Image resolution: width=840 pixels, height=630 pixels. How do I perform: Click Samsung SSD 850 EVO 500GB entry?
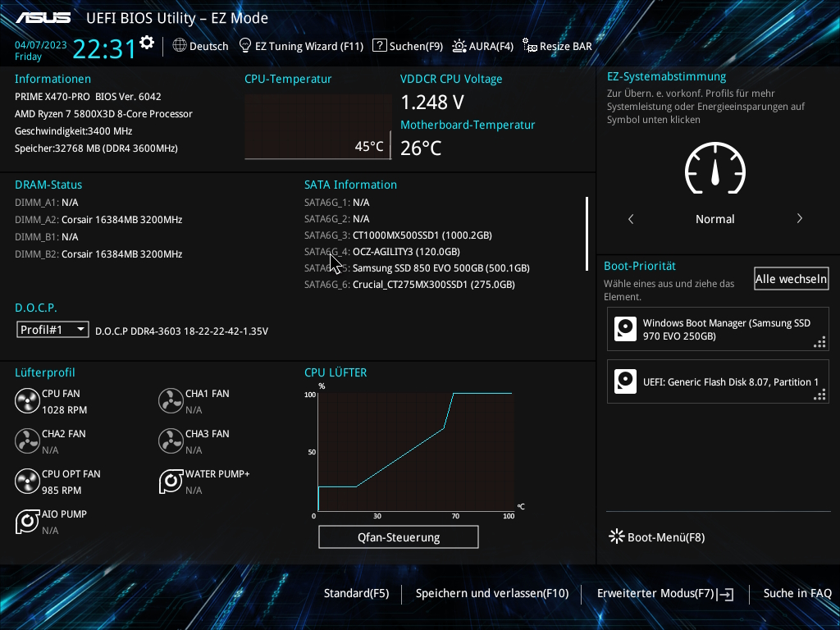[x=441, y=268]
